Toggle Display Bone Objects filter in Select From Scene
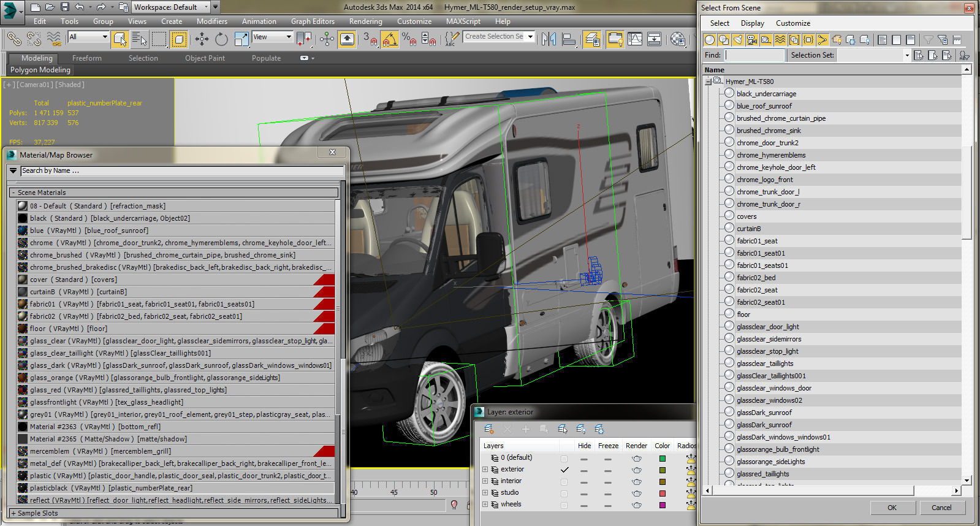Screen dimensions: 980x526 [x=822, y=40]
